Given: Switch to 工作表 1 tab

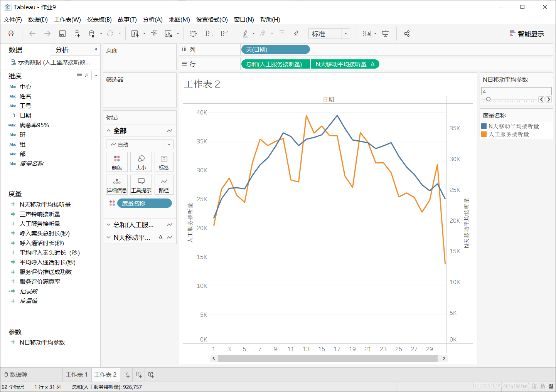Looking at the screenshot, I should 77,375.
